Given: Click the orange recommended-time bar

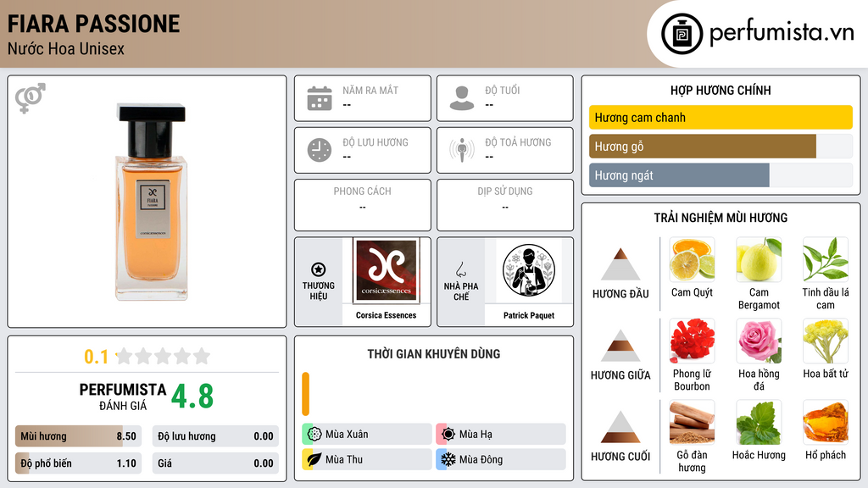Looking at the screenshot, I should (x=305, y=394).
